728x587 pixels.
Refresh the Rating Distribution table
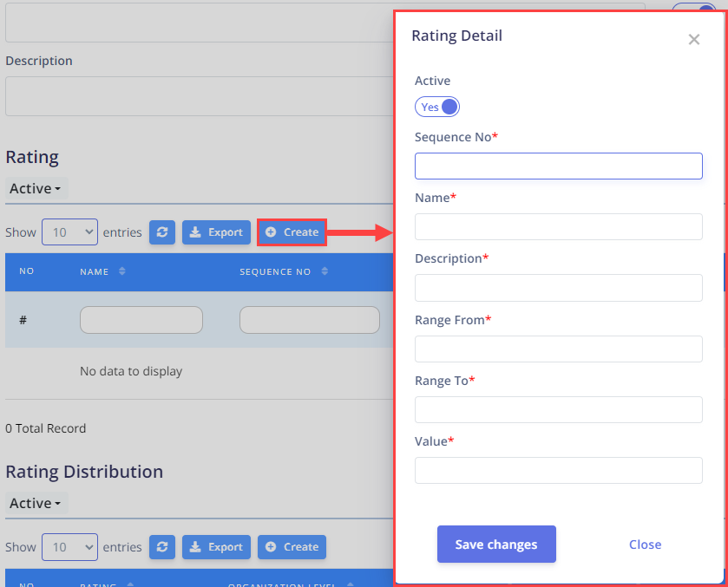click(x=162, y=547)
